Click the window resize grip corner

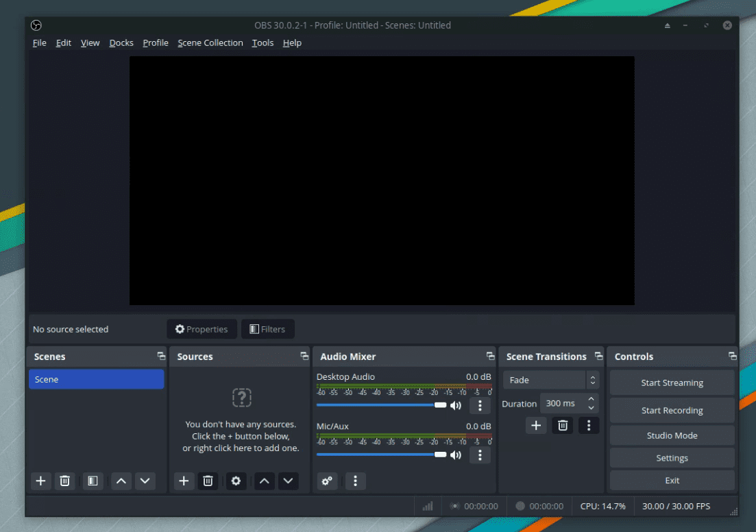(x=733, y=512)
